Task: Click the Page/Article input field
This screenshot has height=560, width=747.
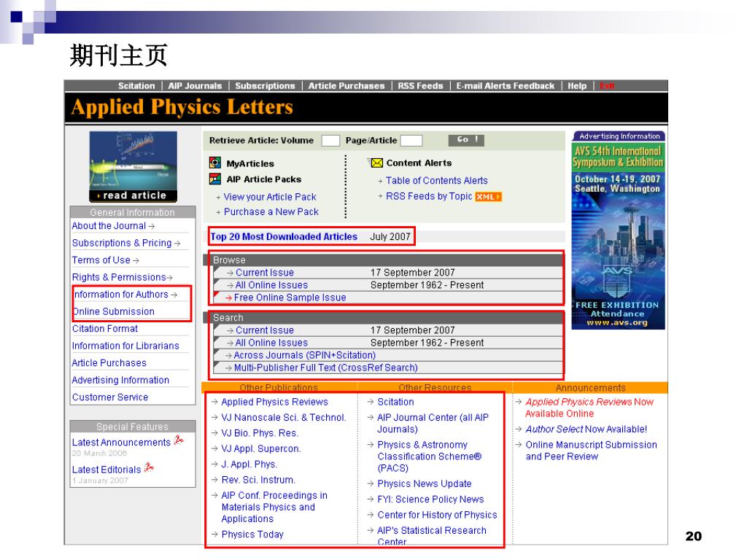Action: coord(411,141)
